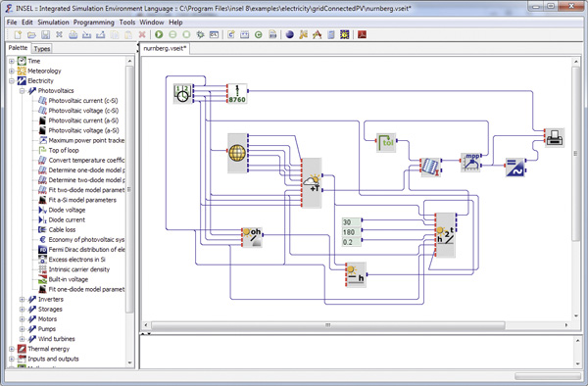Click the red PDF document toolbar icon
The width and height of the screenshot is (588, 386).
pos(362,35)
